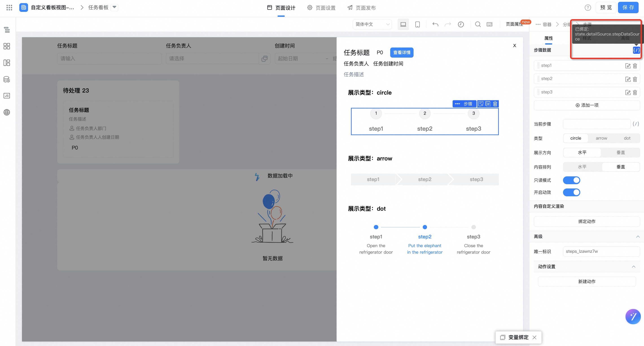Select dot step type
This screenshot has height=346, width=644.
(627, 138)
